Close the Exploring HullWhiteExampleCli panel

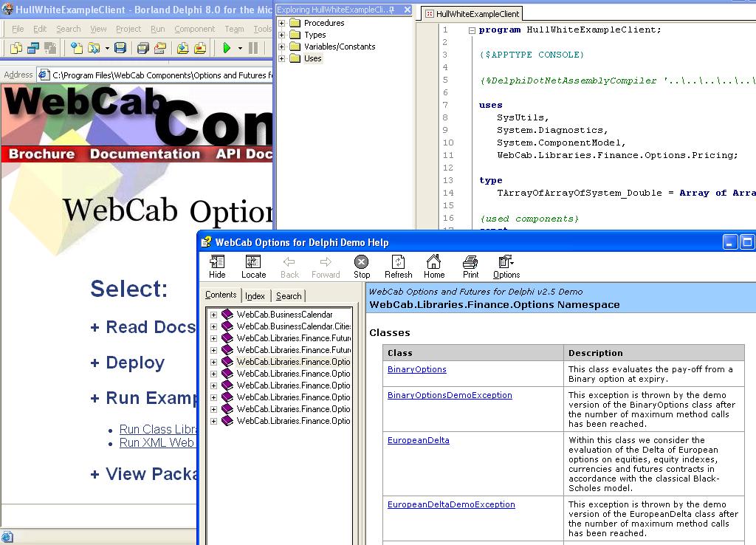(x=408, y=10)
